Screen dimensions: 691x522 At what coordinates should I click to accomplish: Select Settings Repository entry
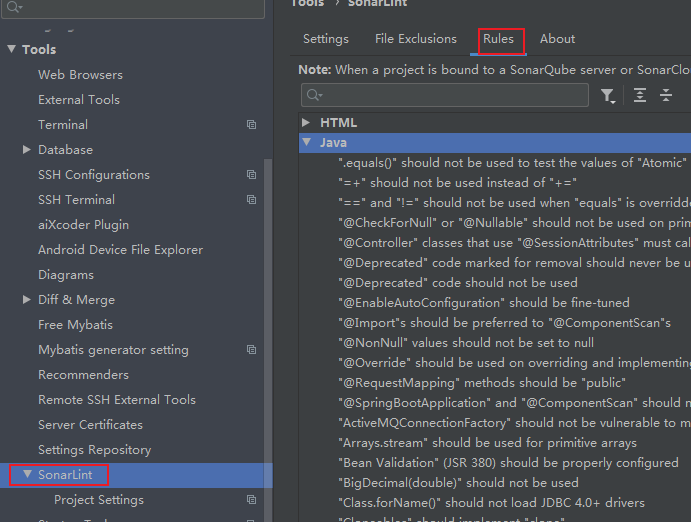[x=94, y=450]
